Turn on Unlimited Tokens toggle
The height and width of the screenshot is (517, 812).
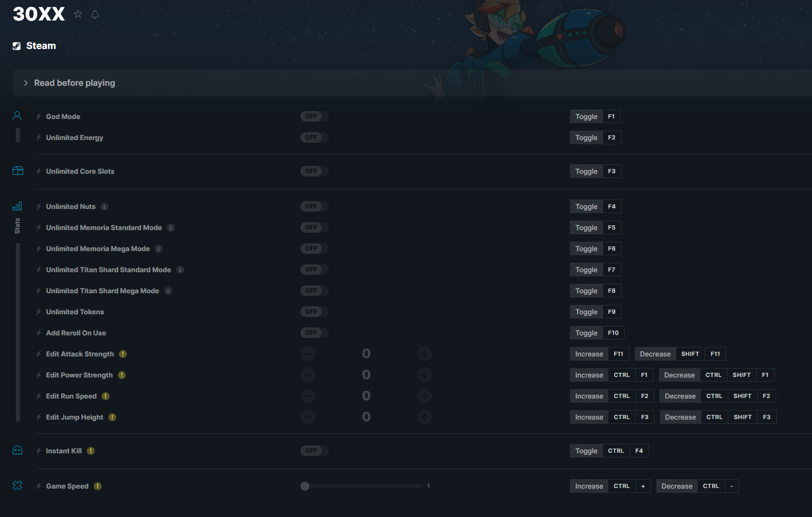coord(314,312)
